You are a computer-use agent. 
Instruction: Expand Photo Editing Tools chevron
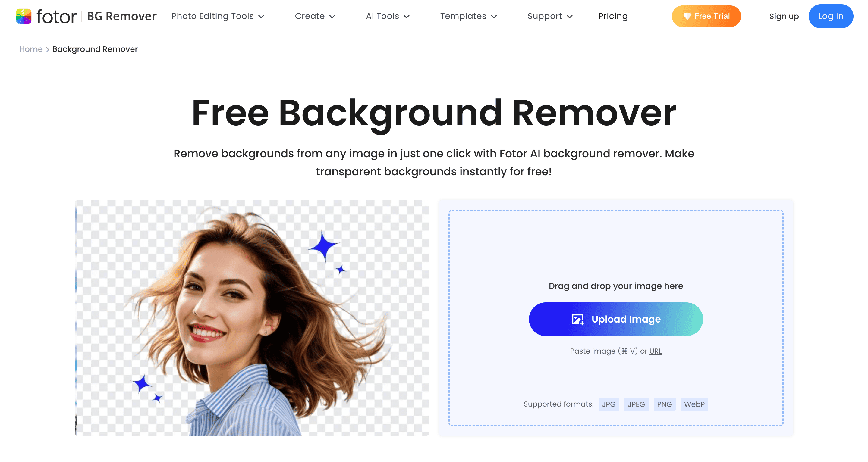262,17
